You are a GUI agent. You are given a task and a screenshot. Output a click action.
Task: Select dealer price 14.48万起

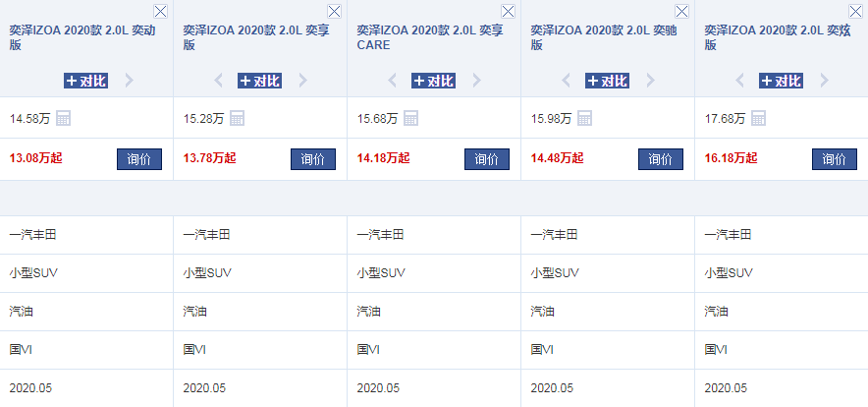coord(558,158)
